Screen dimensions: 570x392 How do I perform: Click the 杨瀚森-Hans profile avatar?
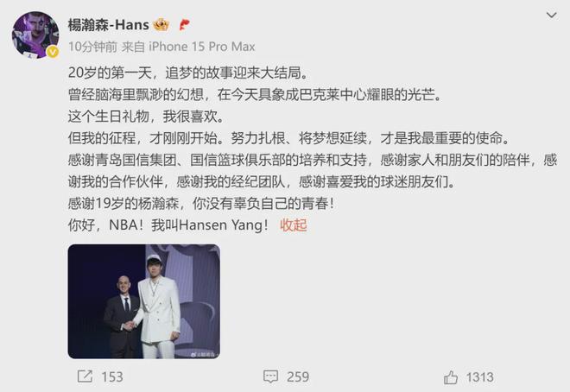[x=35, y=35]
